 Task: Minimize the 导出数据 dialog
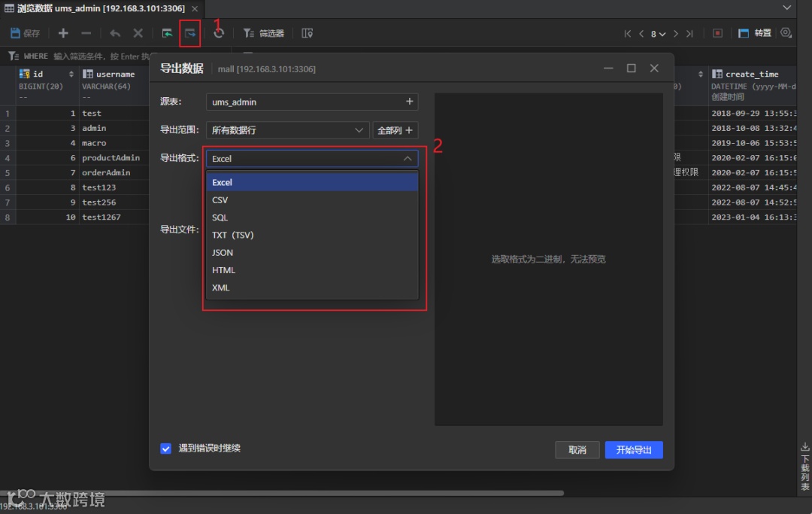click(x=608, y=68)
